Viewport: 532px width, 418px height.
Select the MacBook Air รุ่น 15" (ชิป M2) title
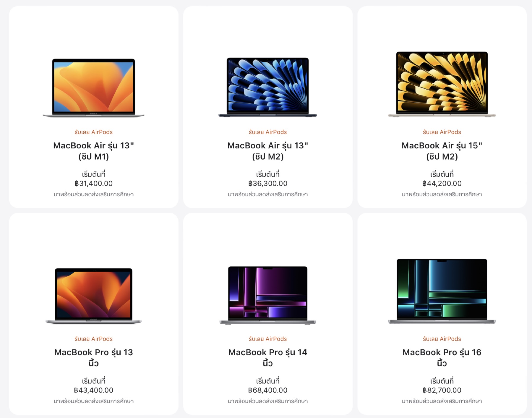442,151
